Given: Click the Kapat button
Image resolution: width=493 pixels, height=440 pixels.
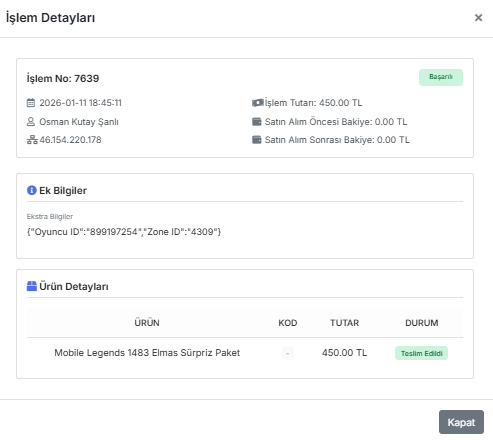Looking at the screenshot, I should [x=461, y=422].
